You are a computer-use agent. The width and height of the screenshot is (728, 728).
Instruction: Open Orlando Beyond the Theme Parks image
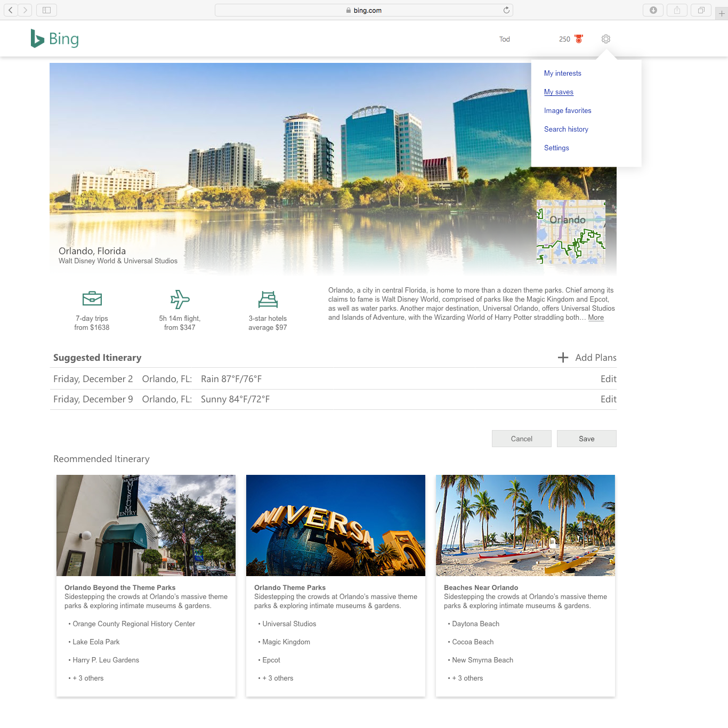[146, 525]
